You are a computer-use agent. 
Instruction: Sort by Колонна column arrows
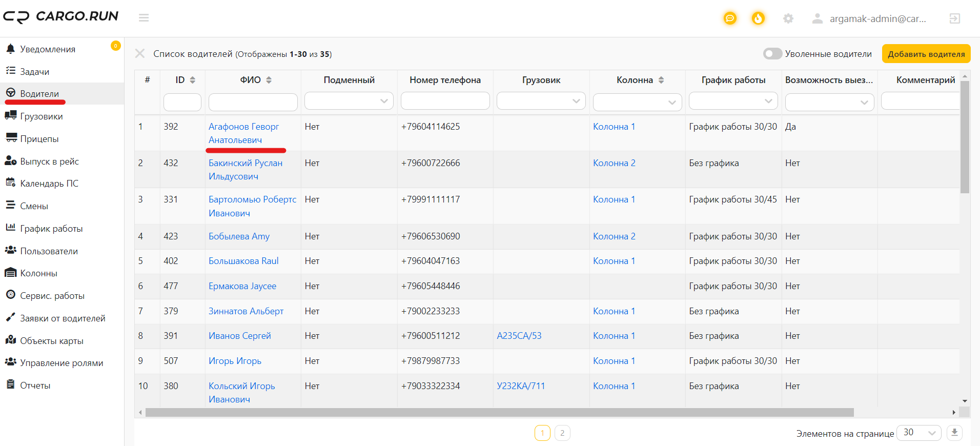(661, 80)
